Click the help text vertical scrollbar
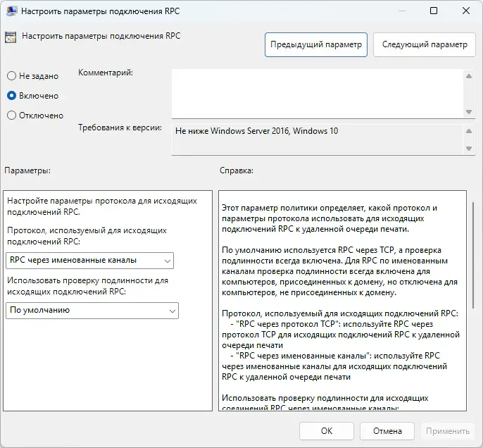483x448 pixels. coord(473,255)
